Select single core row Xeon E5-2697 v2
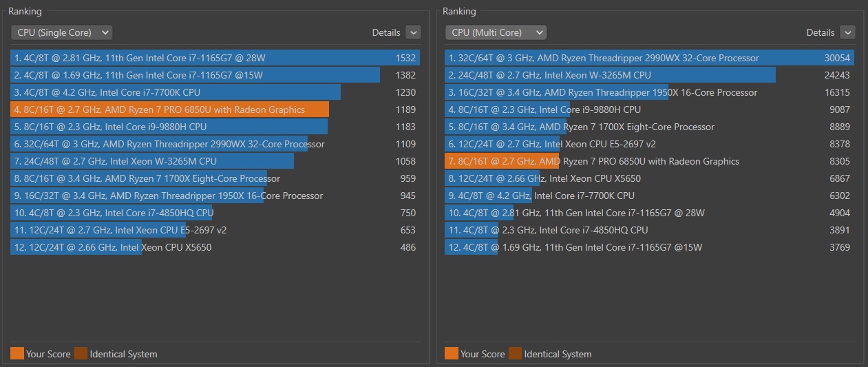 tap(215, 230)
